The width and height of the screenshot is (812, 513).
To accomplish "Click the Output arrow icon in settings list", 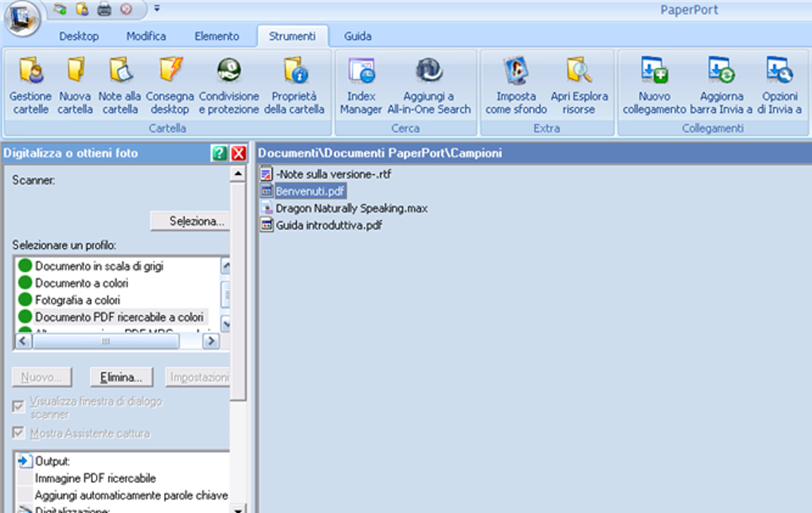I will pos(24,461).
